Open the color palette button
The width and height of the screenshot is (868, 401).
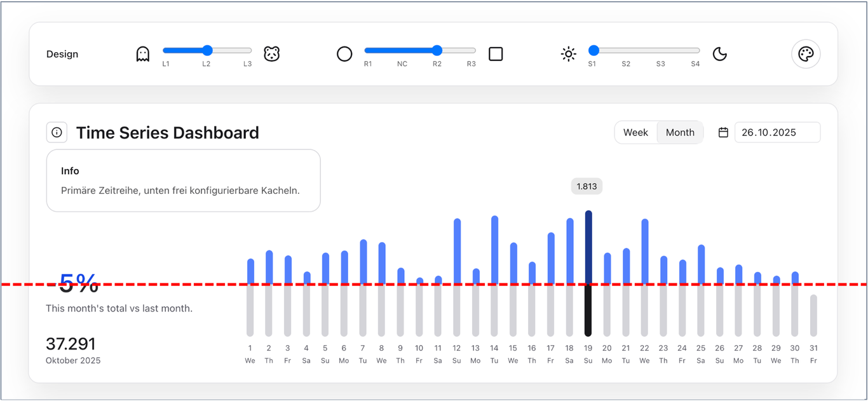tap(806, 54)
